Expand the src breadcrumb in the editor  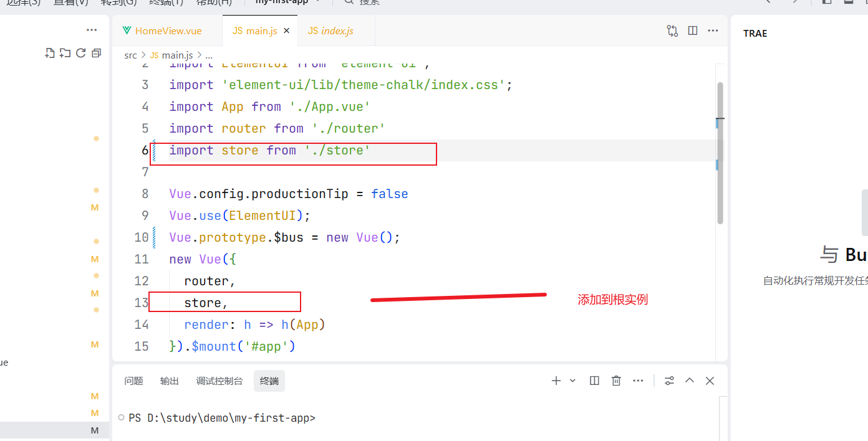(x=130, y=55)
